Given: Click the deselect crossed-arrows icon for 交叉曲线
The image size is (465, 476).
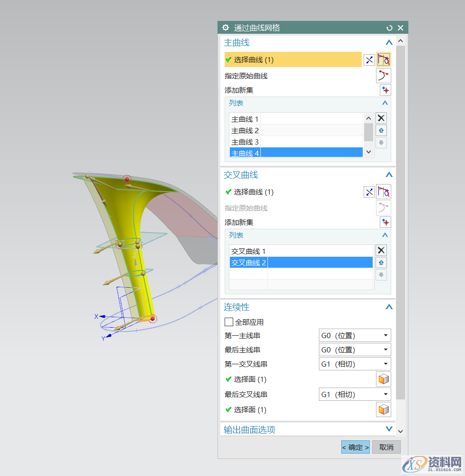Looking at the screenshot, I should tap(369, 192).
